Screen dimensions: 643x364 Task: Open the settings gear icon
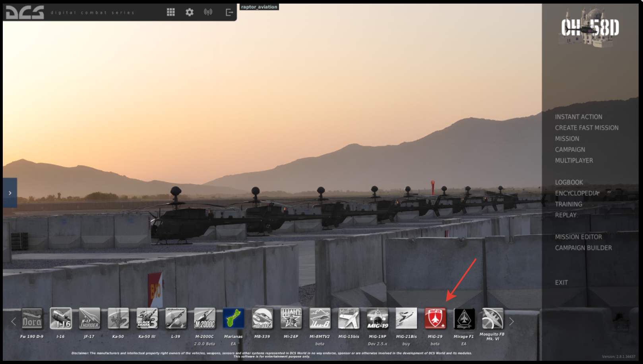190,12
